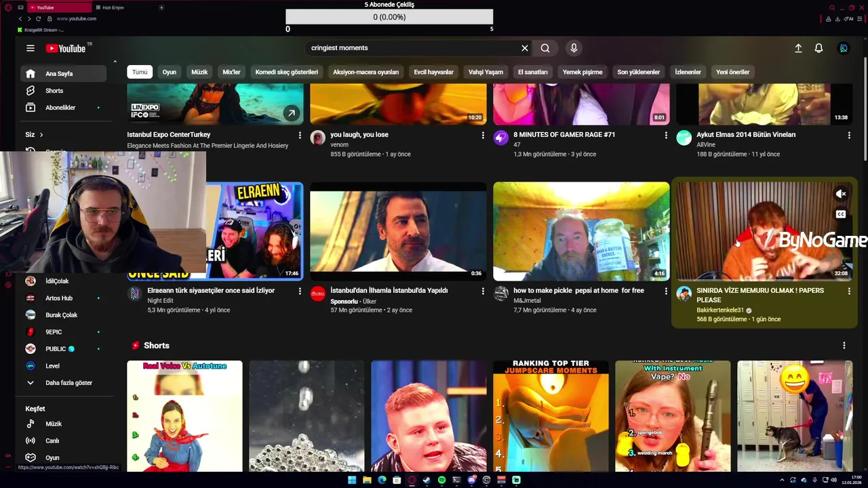Reload the browser page
Image resolution: width=868 pixels, height=488 pixels.
[39, 18]
